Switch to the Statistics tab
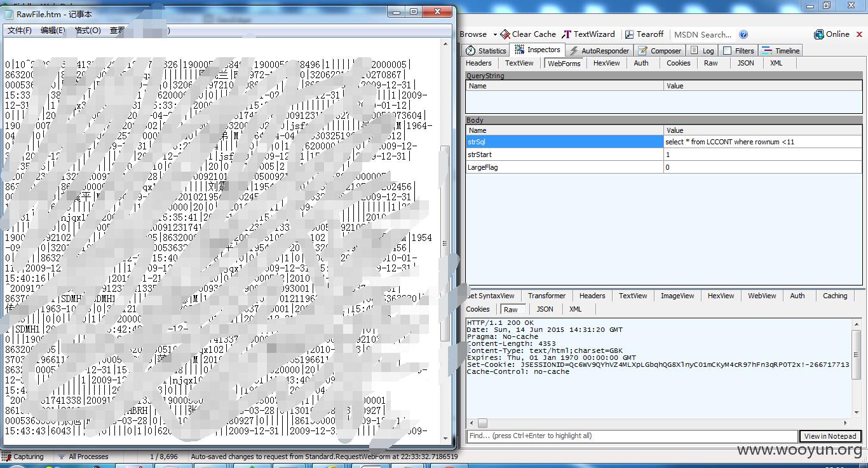This screenshot has width=868, height=468. 486,51
